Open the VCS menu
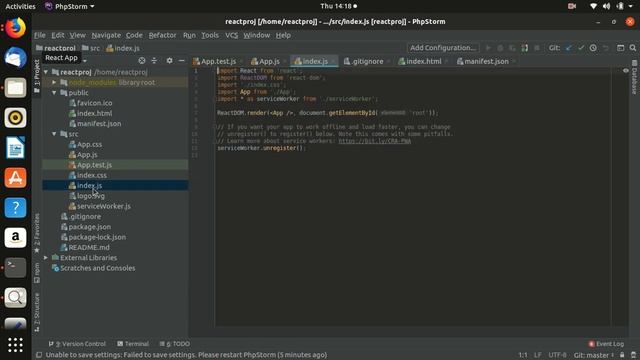Image resolution: width=640 pixels, height=360 pixels. coord(231,36)
